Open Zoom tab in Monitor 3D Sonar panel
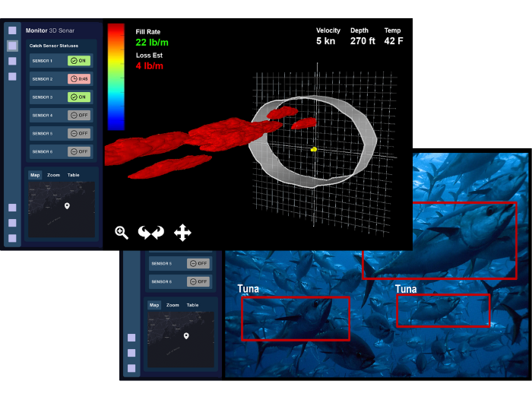Viewport: 532px width, 397px height. point(53,175)
